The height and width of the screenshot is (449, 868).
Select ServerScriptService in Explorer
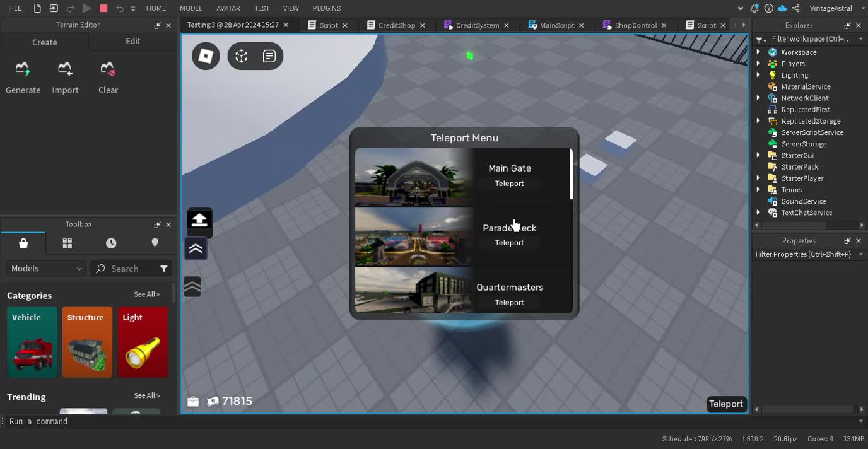[x=812, y=132]
